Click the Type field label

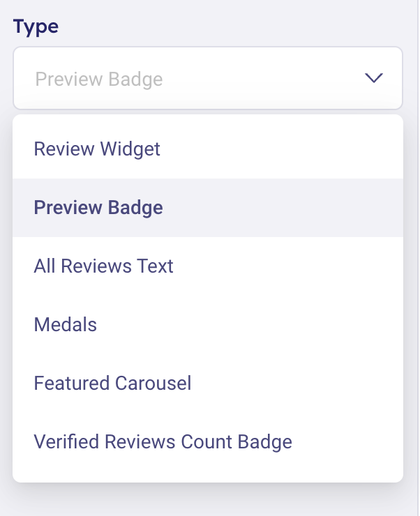(36, 27)
